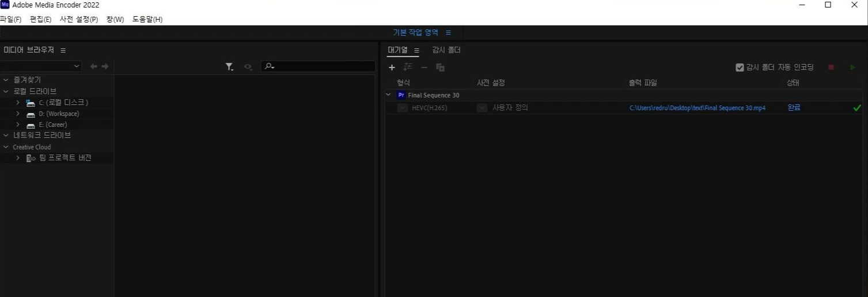Collapse the Creative Cloud section
The width and height of the screenshot is (868, 297).
tap(6, 147)
